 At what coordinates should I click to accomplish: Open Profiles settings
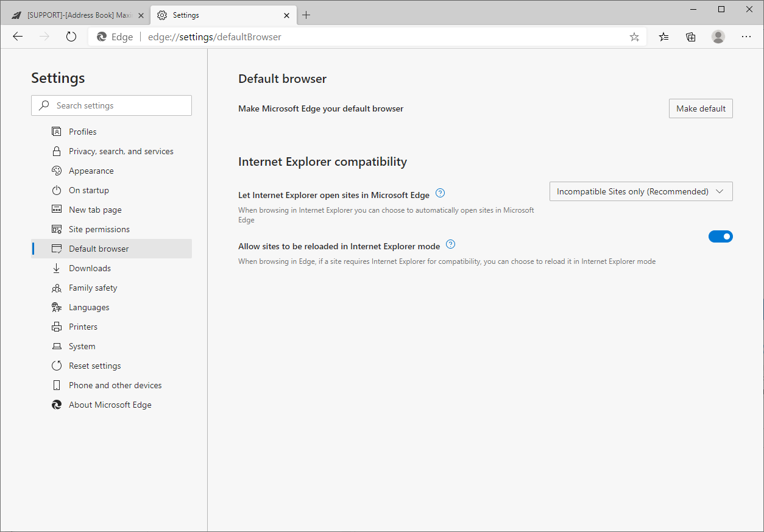pyautogui.click(x=82, y=131)
